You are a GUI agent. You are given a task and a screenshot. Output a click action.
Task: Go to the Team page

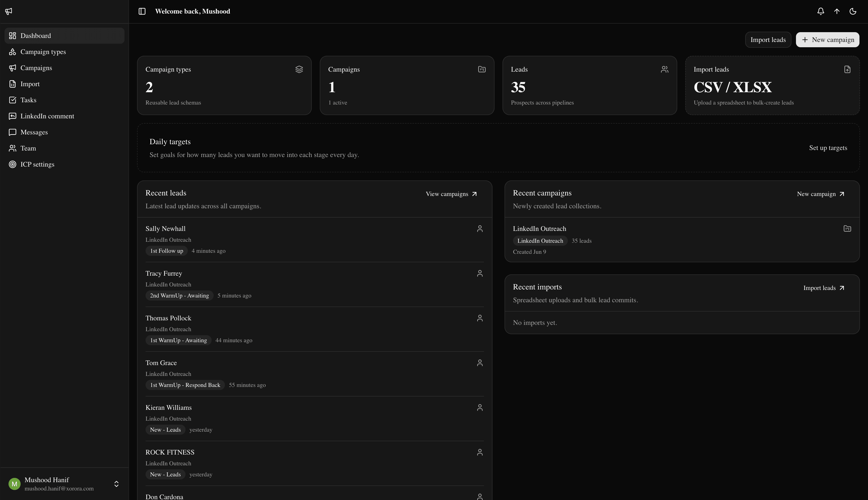click(65, 148)
